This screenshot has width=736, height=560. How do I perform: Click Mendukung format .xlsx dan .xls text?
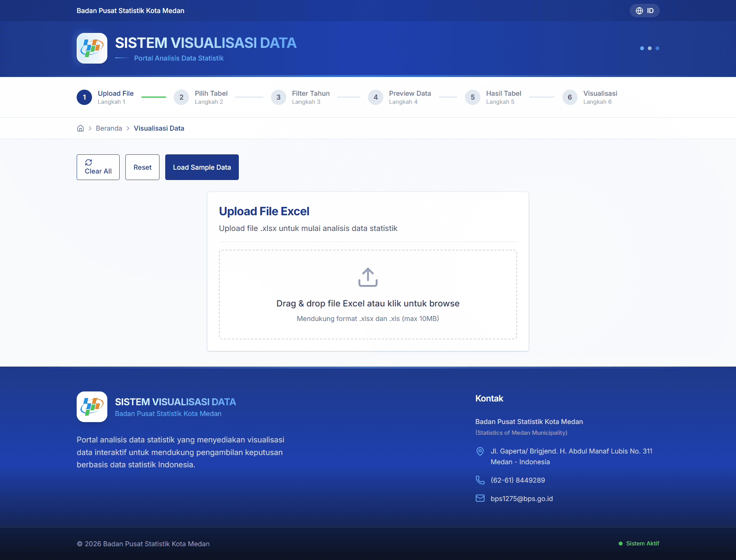coord(368,319)
